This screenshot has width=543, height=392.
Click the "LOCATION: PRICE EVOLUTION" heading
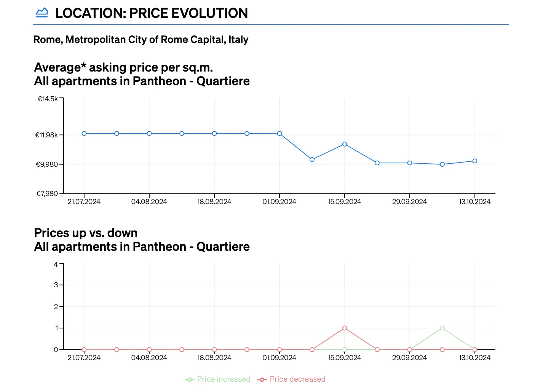[152, 13]
